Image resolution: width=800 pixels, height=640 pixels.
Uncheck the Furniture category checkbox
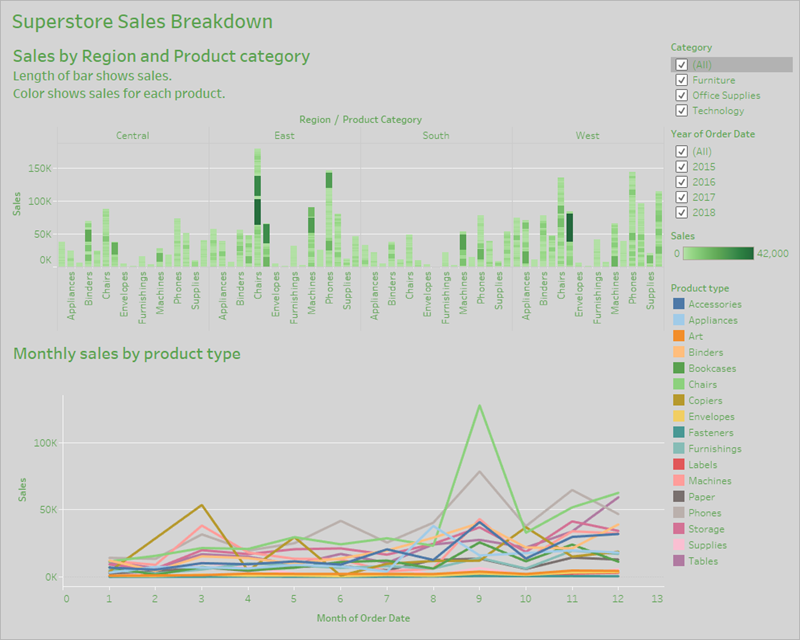[x=681, y=80]
